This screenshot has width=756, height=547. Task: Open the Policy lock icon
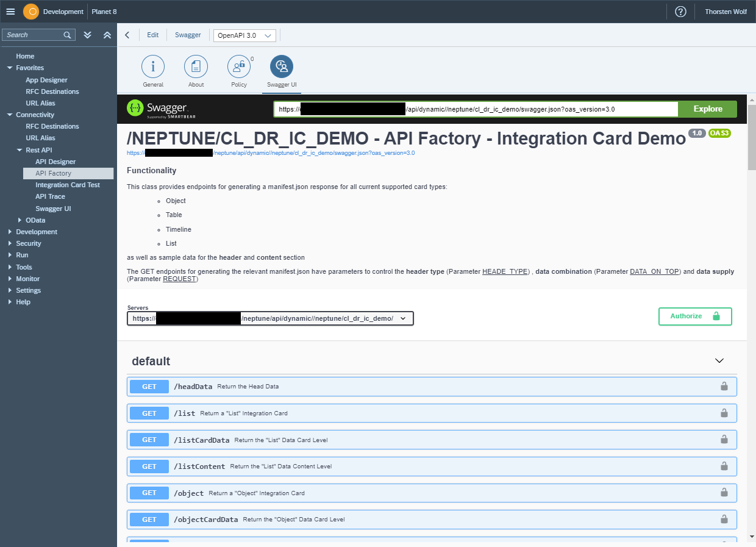tap(239, 66)
